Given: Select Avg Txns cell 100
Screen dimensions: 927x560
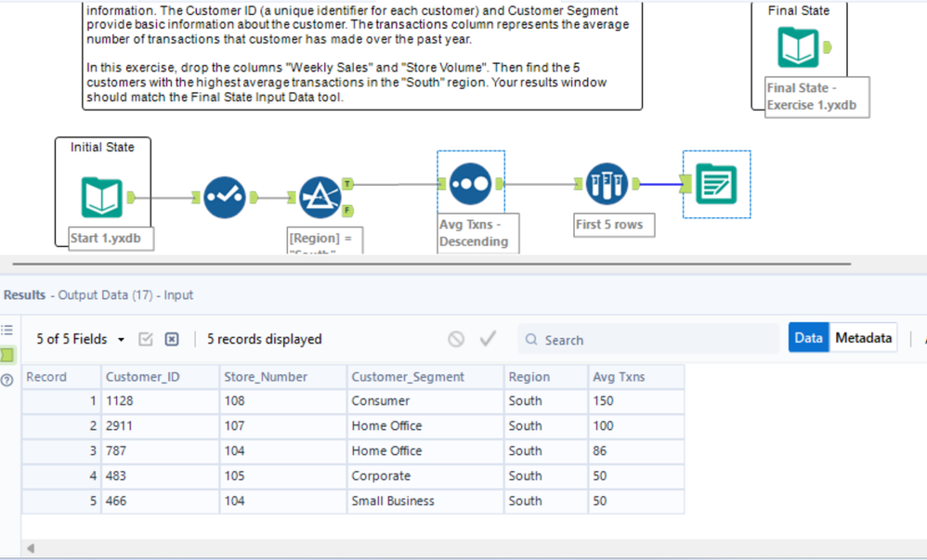Looking at the screenshot, I should [x=636, y=425].
